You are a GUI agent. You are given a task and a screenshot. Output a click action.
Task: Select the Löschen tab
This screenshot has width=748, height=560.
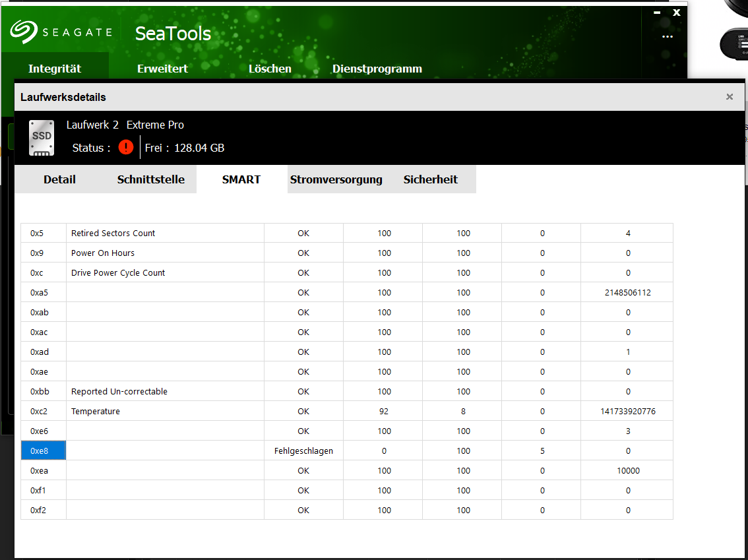pyautogui.click(x=270, y=68)
